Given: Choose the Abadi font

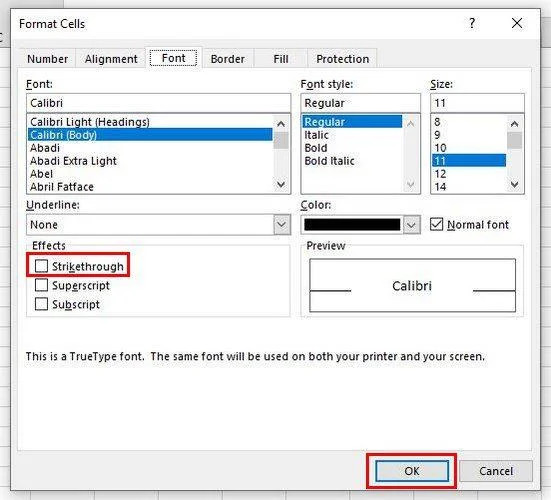Looking at the screenshot, I should pyautogui.click(x=150, y=148).
